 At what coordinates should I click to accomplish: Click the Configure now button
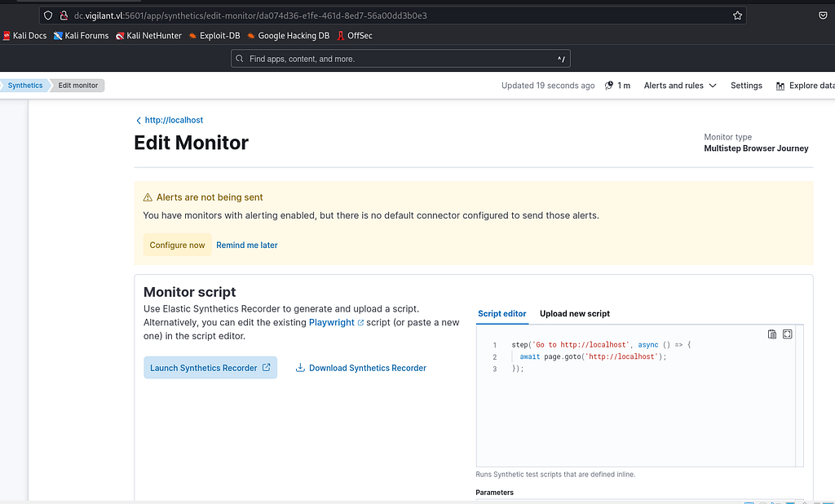click(177, 245)
